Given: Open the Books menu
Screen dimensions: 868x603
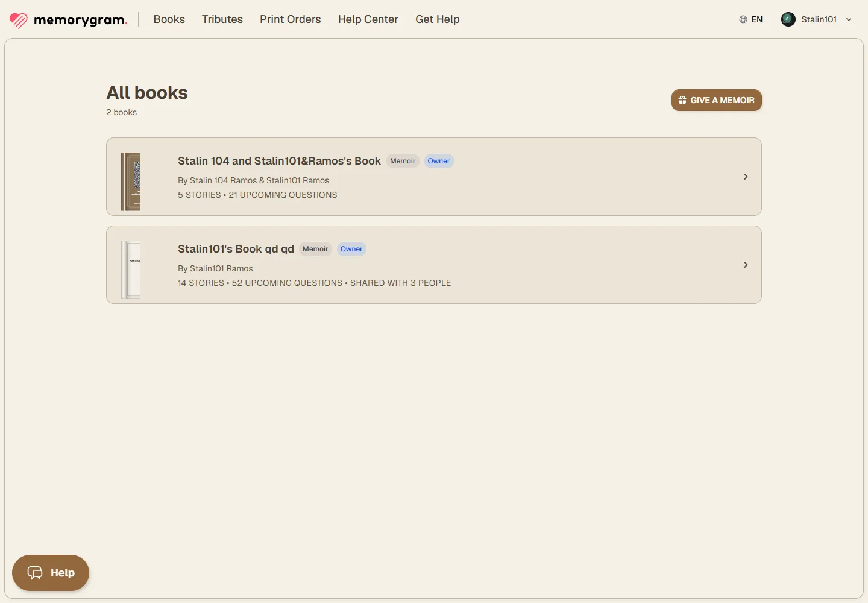Looking at the screenshot, I should point(169,19).
